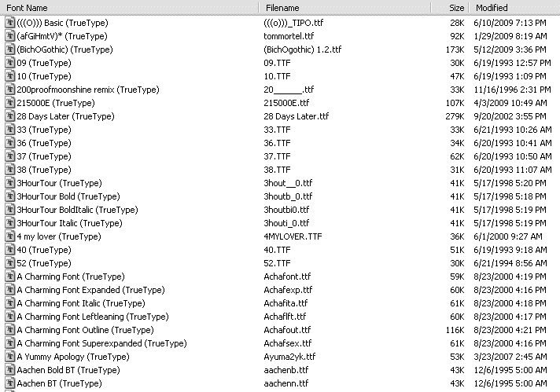The image size is (560, 392).
Task: Click the Achaflft.ttf filename entry
Action: 285,317
